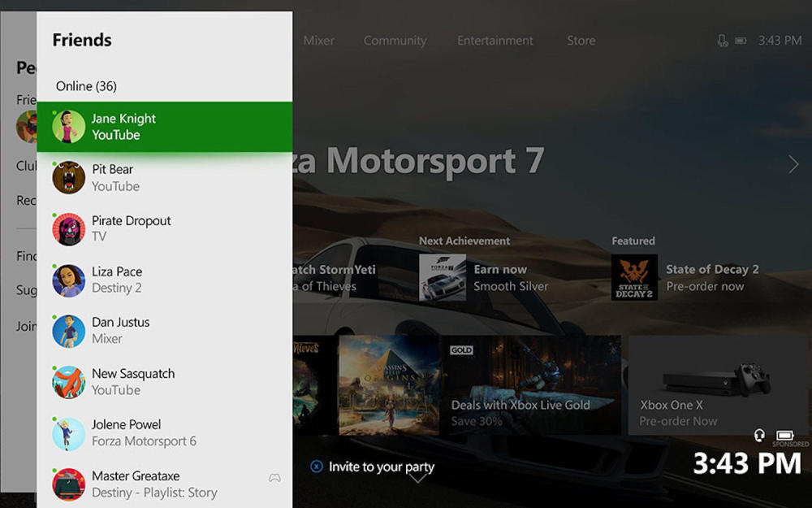Select Liza Pace friend name
This screenshot has height=508, width=812.
(117, 271)
